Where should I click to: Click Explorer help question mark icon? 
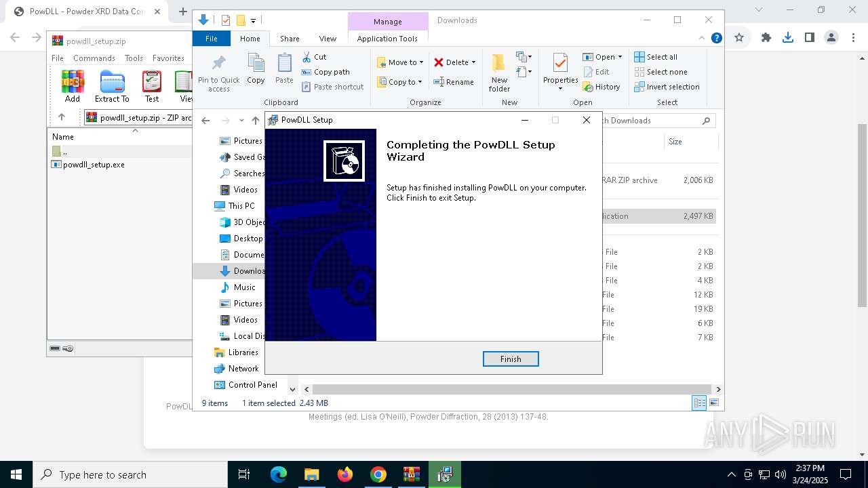[x=716, y=39]
